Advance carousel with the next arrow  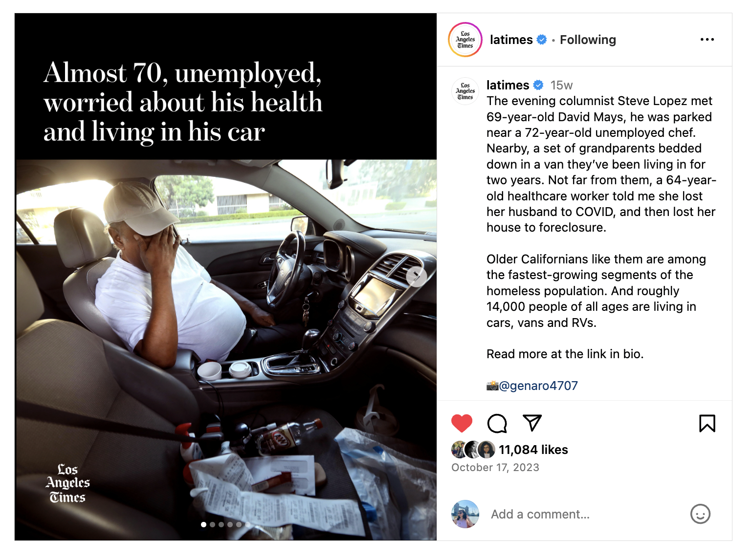click(x=416, y=277)
